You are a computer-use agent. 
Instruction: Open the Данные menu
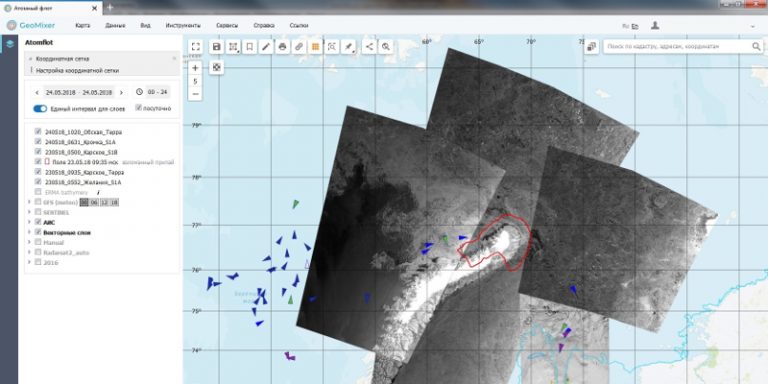(115, 25)
